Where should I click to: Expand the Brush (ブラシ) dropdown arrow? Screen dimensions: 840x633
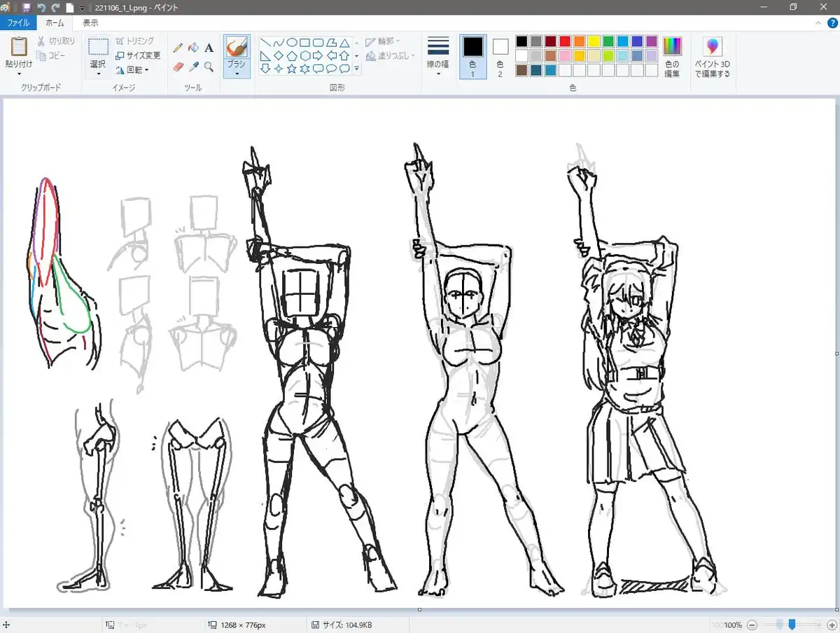237,73
